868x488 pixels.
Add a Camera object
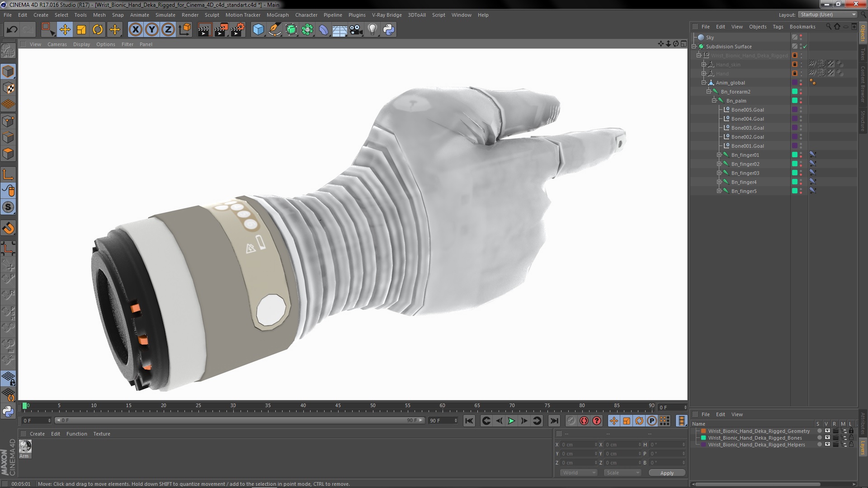click(x=356, y=30)
